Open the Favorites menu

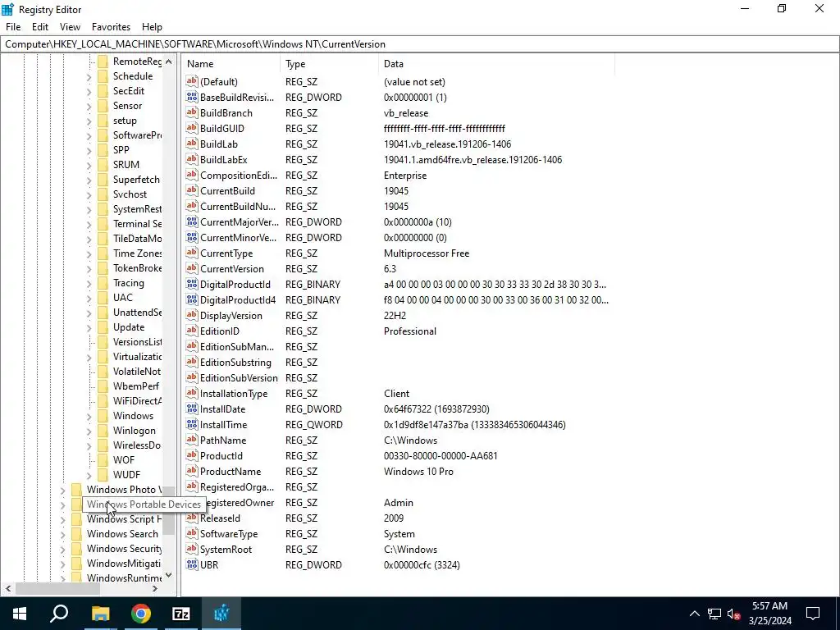111,27
